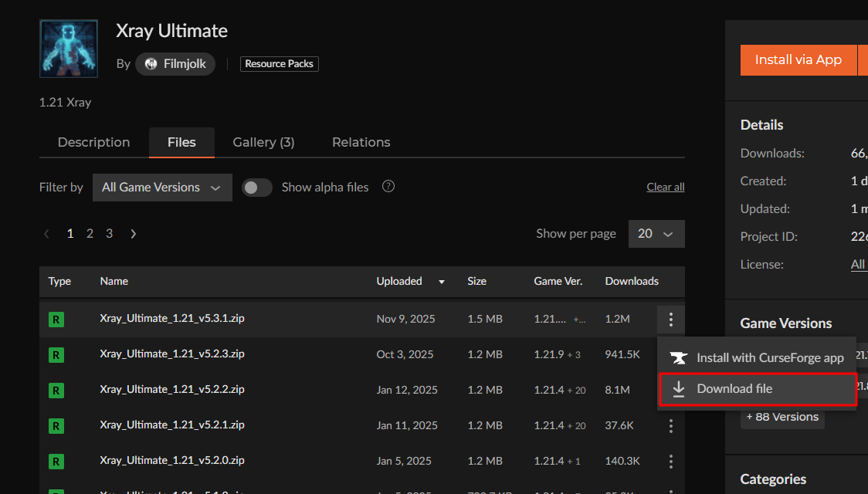This screenshot has width=868, height=494.
Task: Switch to the Description tab
Action: click(93, 143)
